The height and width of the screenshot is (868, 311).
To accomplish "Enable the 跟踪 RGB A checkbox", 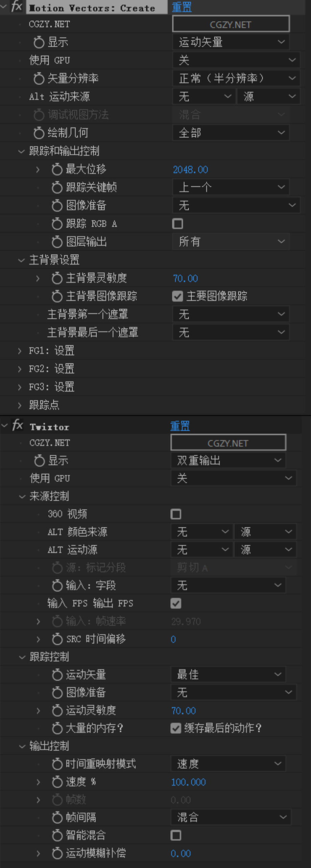I will tap(177, 224).
